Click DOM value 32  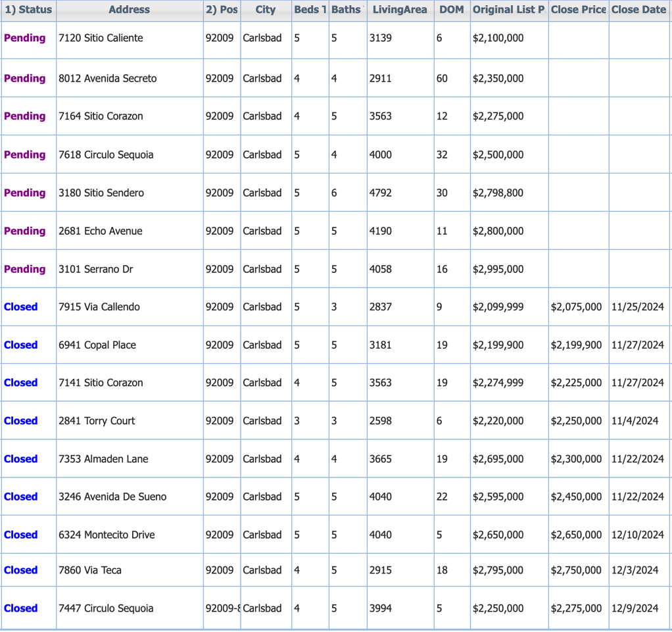[x=442, y=155]
